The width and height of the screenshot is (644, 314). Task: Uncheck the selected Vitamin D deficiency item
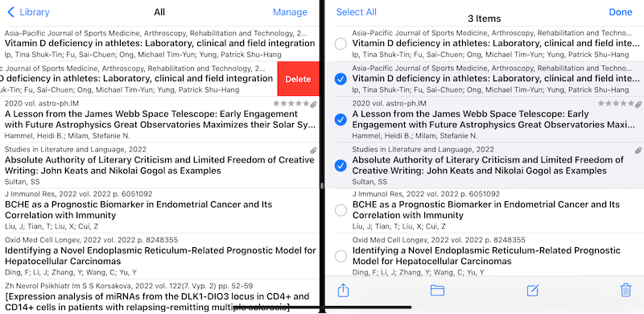pos(341,79)
